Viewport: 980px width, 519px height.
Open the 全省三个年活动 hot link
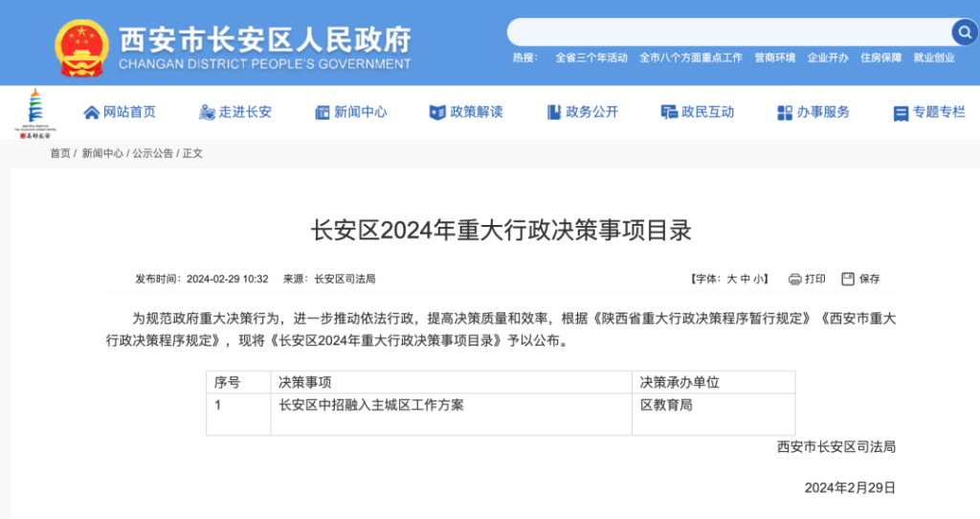click(591, 57)
